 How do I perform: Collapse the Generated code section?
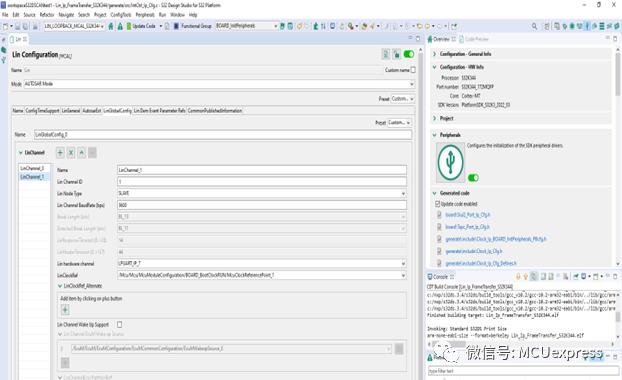pos(434,193)
